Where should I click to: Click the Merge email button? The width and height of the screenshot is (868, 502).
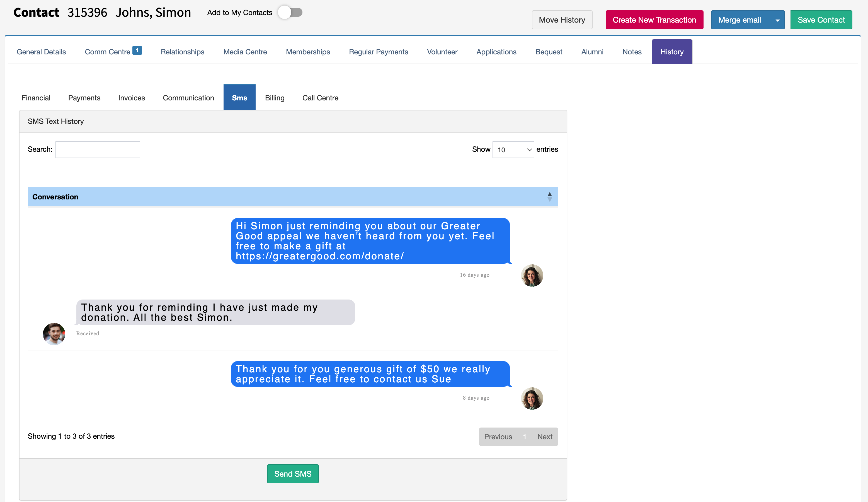pos(739,20)
